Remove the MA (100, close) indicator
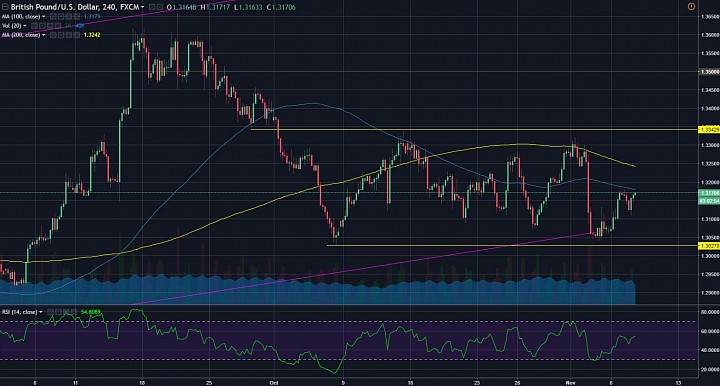The height and width of the screenshot is (386, 720). [x=76, y=17]
